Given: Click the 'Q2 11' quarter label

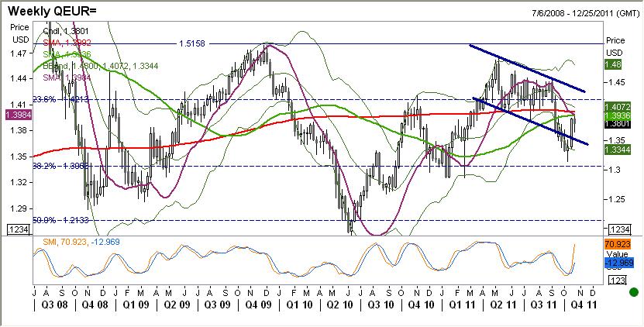Looking at the screenshot, I should [x=505, y=305].
